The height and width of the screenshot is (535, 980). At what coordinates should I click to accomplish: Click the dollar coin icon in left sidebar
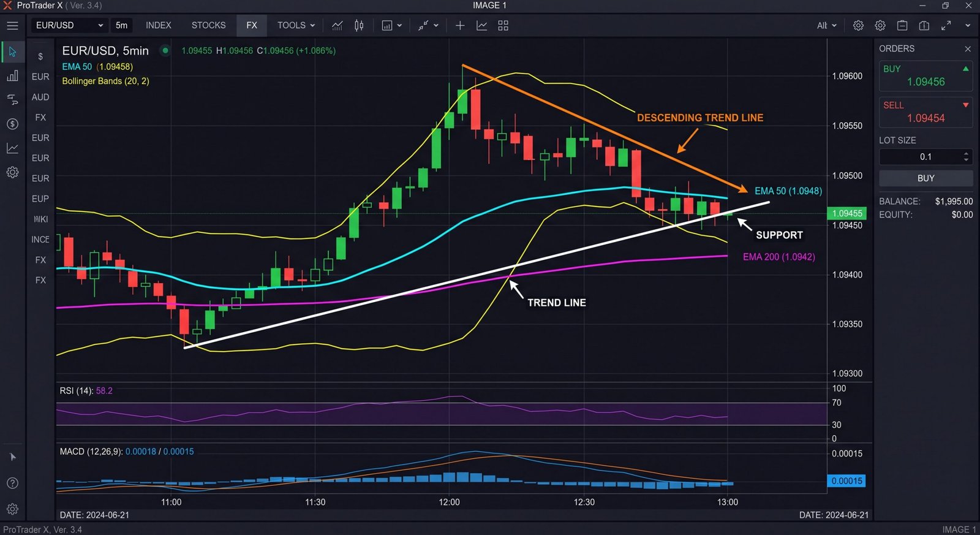[x=12, y=124]
